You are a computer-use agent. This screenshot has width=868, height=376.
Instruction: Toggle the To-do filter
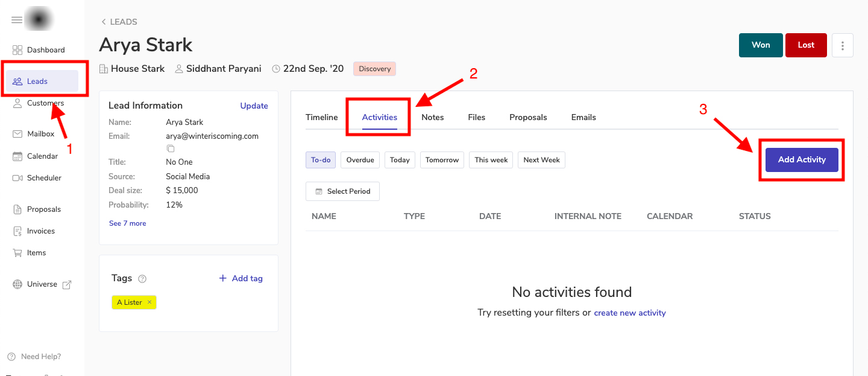click(320, 160)
